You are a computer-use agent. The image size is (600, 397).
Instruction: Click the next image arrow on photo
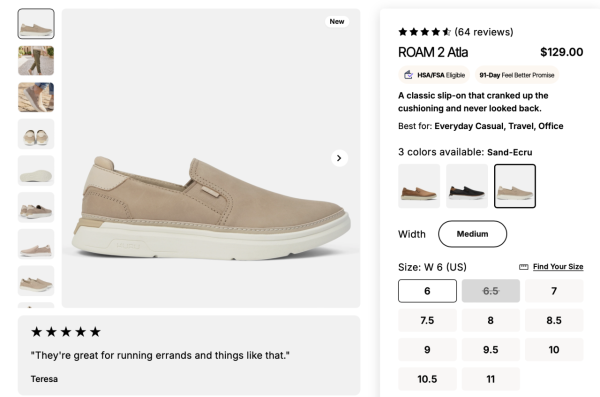(x=339, y=158)
